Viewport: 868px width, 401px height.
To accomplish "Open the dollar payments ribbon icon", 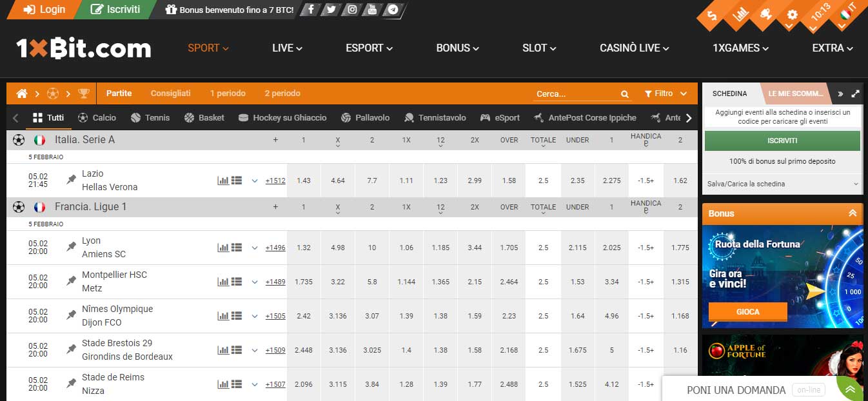I will (711, 16).
